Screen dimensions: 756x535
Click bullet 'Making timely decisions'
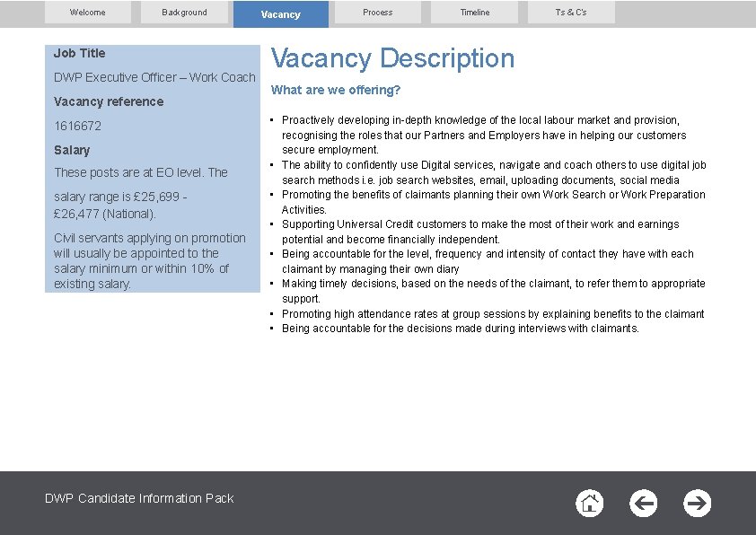493,291
